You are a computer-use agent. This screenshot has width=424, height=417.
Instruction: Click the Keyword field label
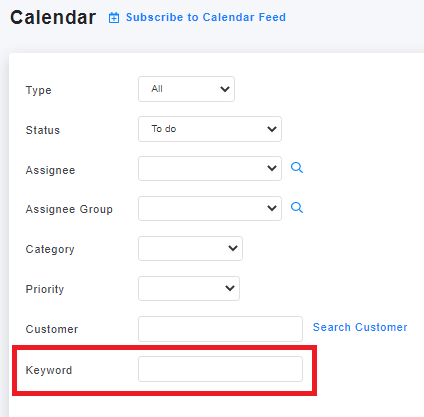click(x=49, y=370)
